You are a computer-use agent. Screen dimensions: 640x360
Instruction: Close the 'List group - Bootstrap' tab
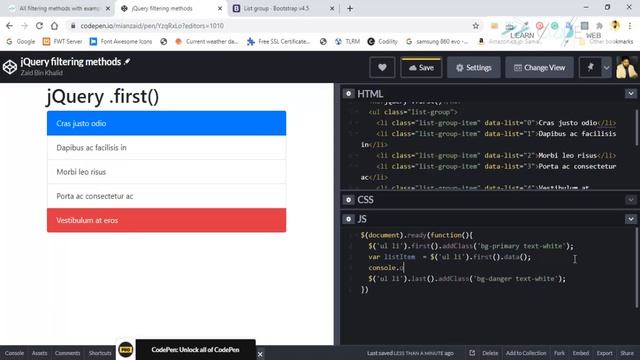[332, 8]
